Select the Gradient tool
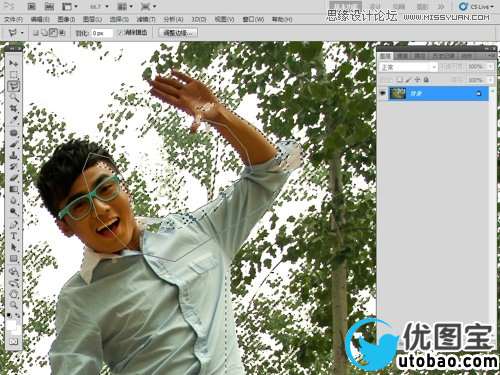The image size is (500, 375). [x=13, y=189]
